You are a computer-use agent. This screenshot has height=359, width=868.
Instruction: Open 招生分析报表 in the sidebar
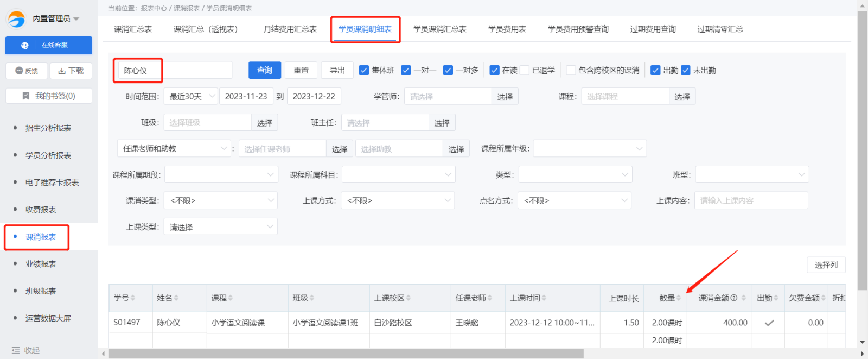coord(48,128)
